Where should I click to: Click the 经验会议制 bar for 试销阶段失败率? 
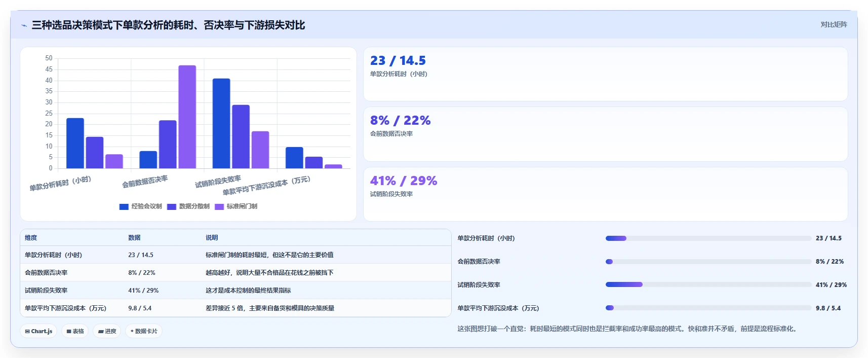tap(221, 123)
